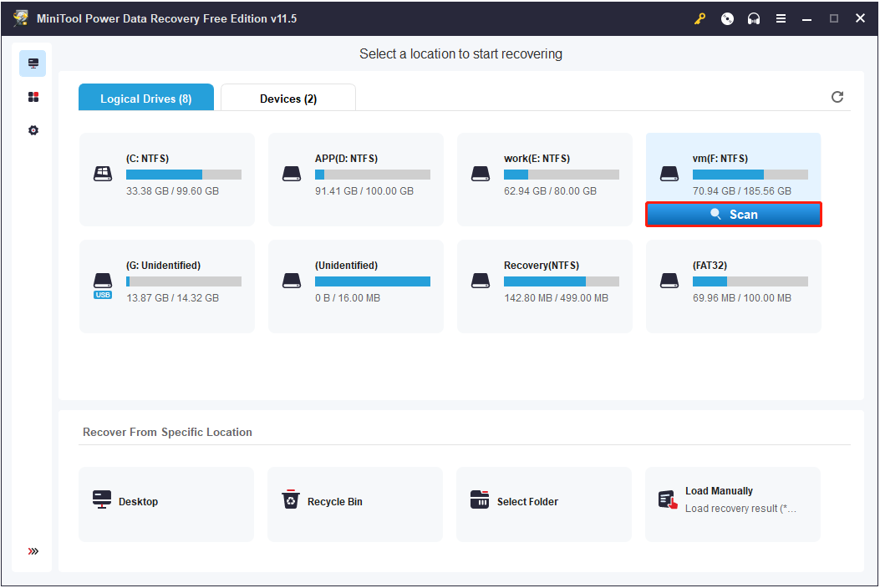Viewport: 880px width, 588px height.
Task: Select the Recovery(NTFS) partition label
Action: pos(542,266)
